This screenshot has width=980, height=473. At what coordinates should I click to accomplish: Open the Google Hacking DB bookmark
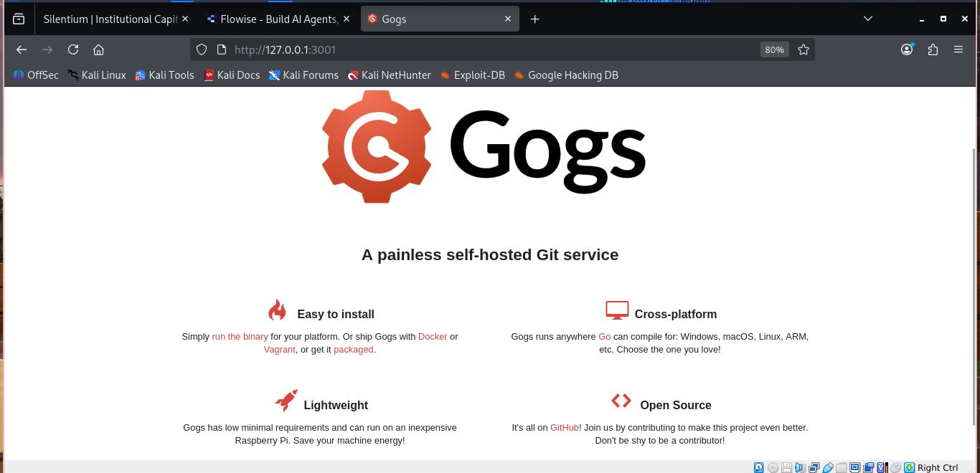tap(566, 75)
